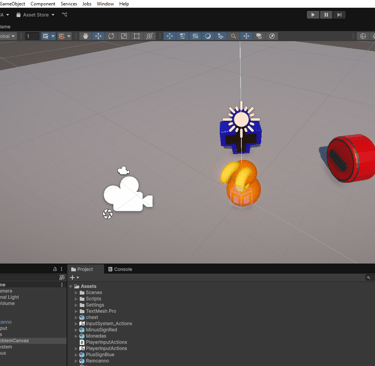Click the grid snap value field
The image size is (375, 366).
tap(32, 36)
